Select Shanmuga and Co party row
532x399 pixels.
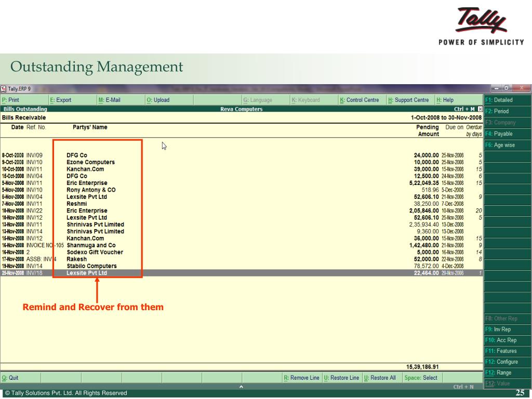click(x=242, y=245)
